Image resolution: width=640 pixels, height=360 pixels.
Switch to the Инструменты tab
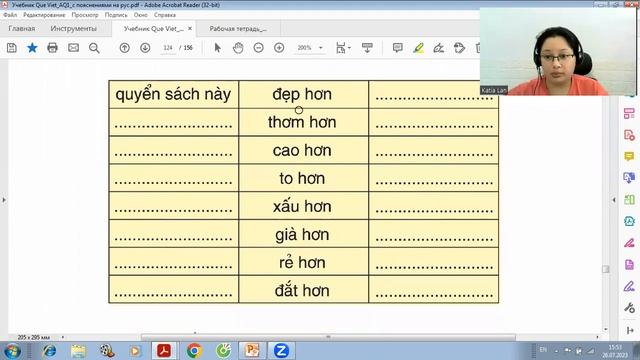(73, 29)
